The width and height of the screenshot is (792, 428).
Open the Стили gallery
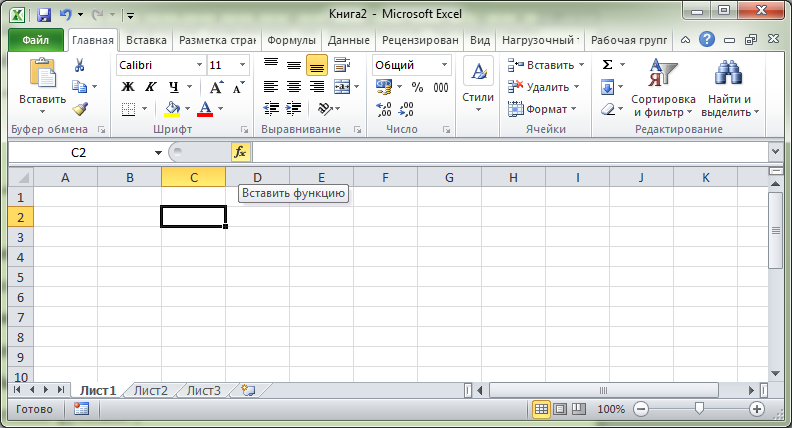pyautogui.click(x=478, y=84)
